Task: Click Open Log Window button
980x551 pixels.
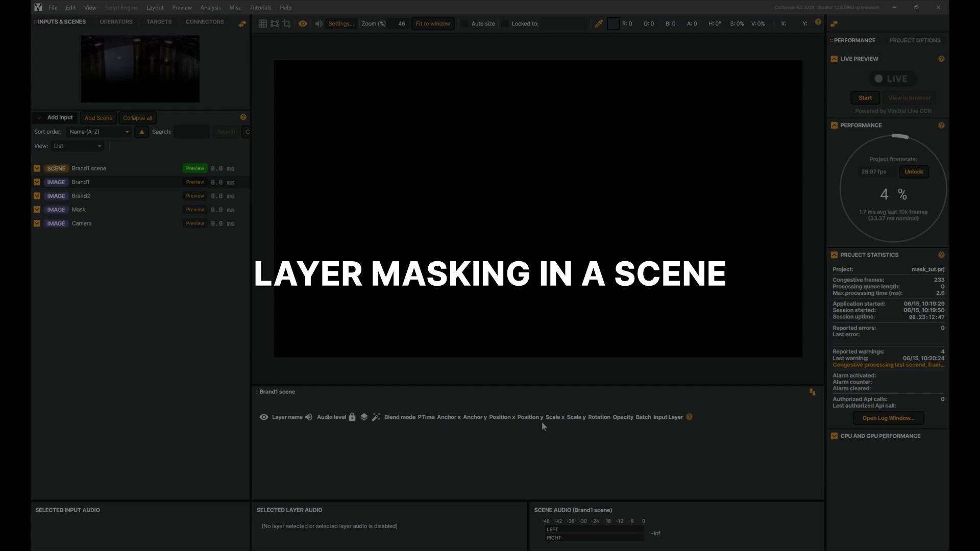Action: [x=888, y=418]
